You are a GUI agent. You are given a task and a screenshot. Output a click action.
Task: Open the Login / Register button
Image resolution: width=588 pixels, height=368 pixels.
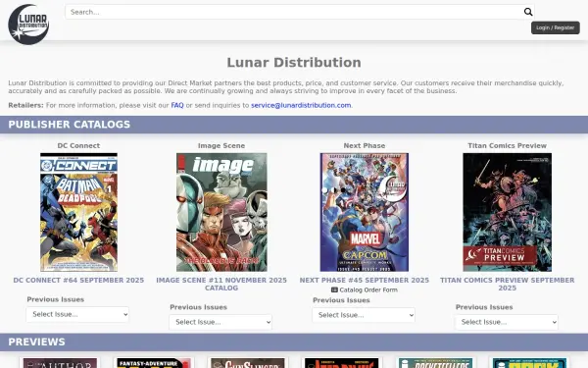tap(556, 27)
